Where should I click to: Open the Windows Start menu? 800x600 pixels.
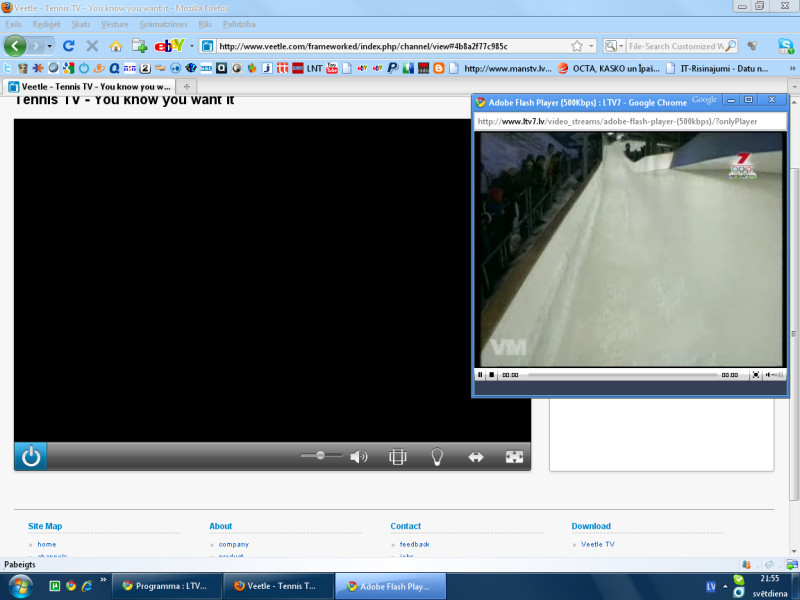coord(20,586)
